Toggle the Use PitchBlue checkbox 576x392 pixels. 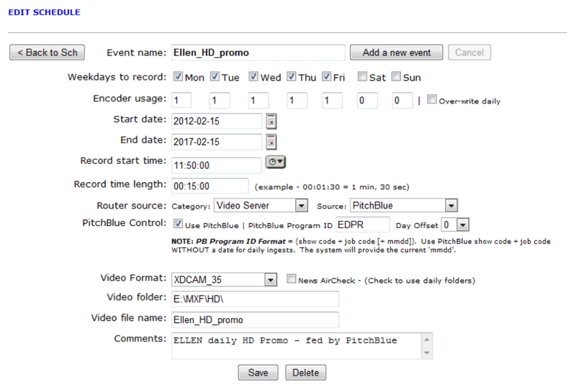coord(178,224)
